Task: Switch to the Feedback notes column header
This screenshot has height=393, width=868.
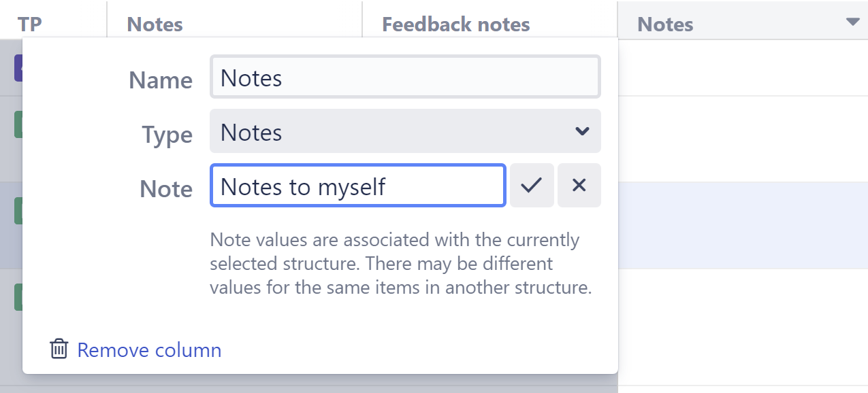Action: tap(456, 24)
